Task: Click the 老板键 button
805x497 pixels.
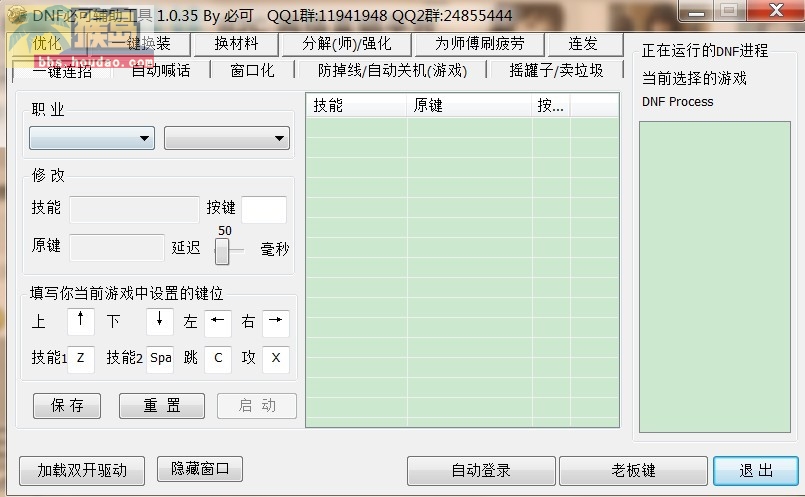Action: (x=633, y=470)
